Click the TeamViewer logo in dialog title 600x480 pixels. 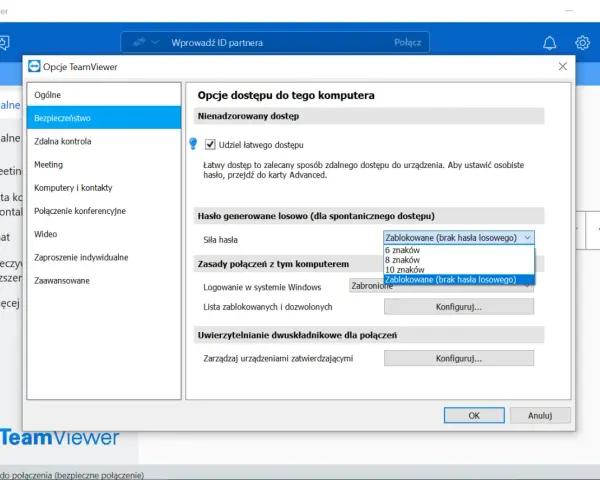[x=34, y=66]
